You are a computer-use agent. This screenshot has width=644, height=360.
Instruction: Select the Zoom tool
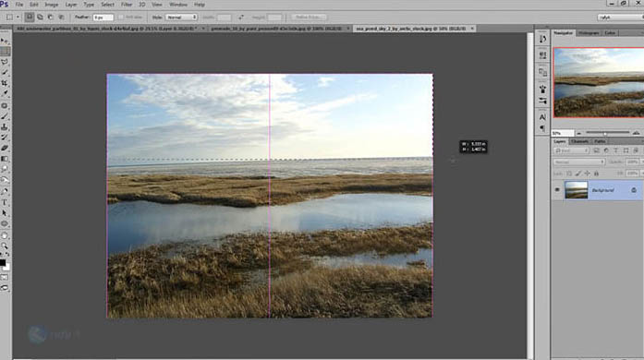pos(5,246)
